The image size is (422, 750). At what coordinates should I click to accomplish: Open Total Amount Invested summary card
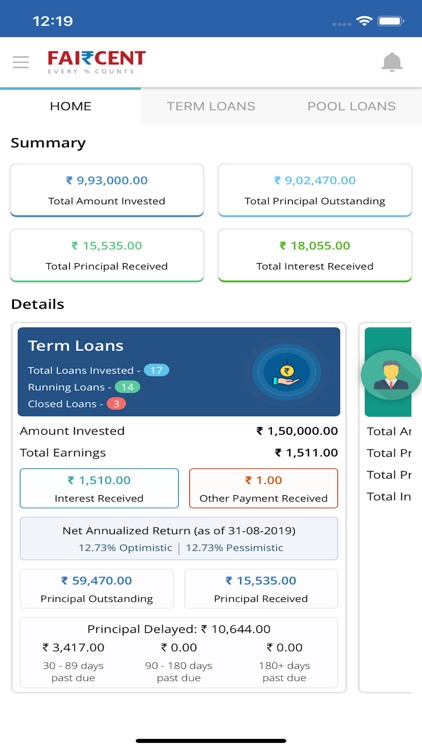(x=107, y=190)
